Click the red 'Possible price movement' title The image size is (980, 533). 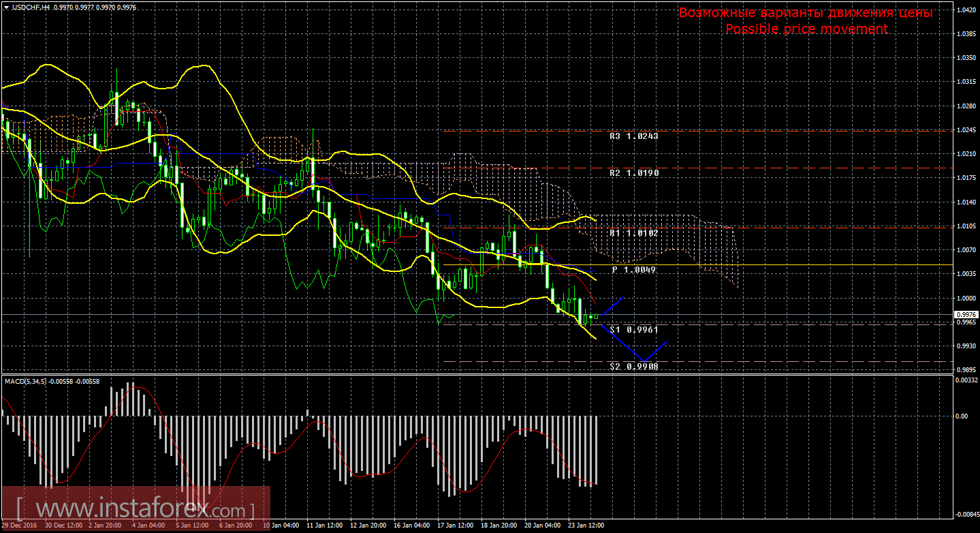[806, 29]
